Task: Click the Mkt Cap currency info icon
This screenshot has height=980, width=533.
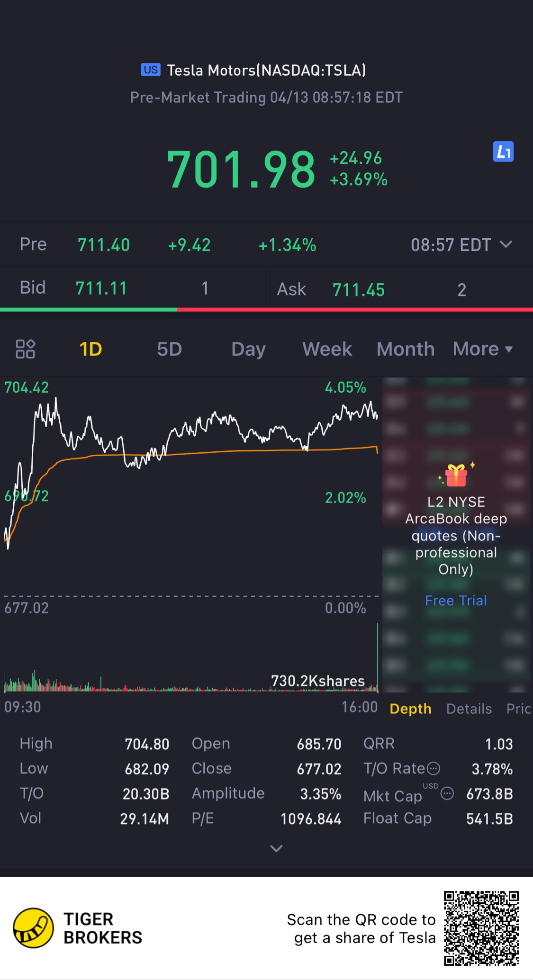Action: (x=447, y=793)
